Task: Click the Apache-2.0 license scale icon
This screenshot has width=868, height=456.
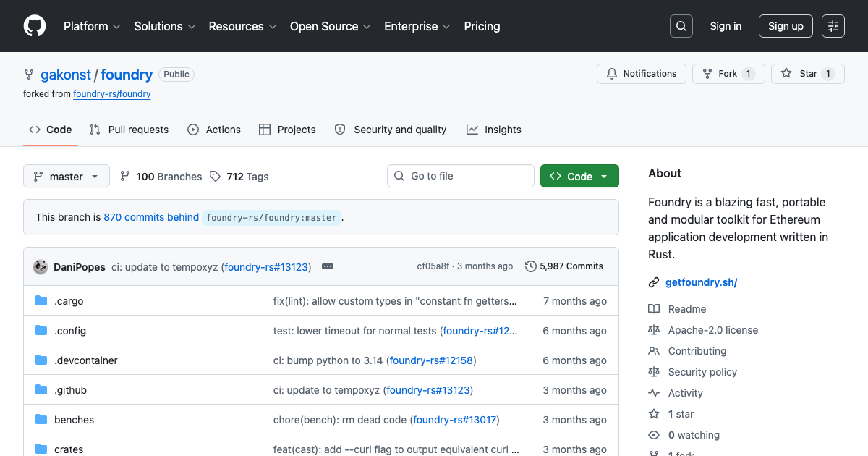Action: [654, 330]
